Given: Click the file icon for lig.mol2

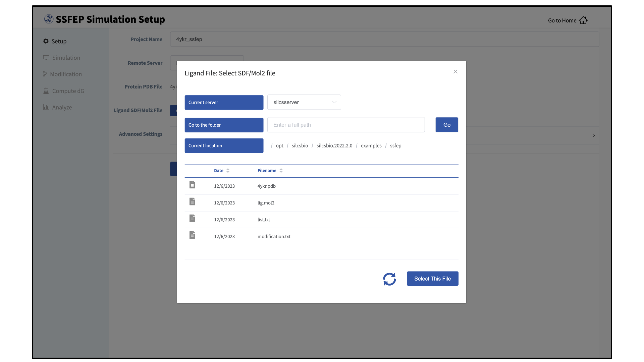Looking at the screenshot, I should pos(192,201).
